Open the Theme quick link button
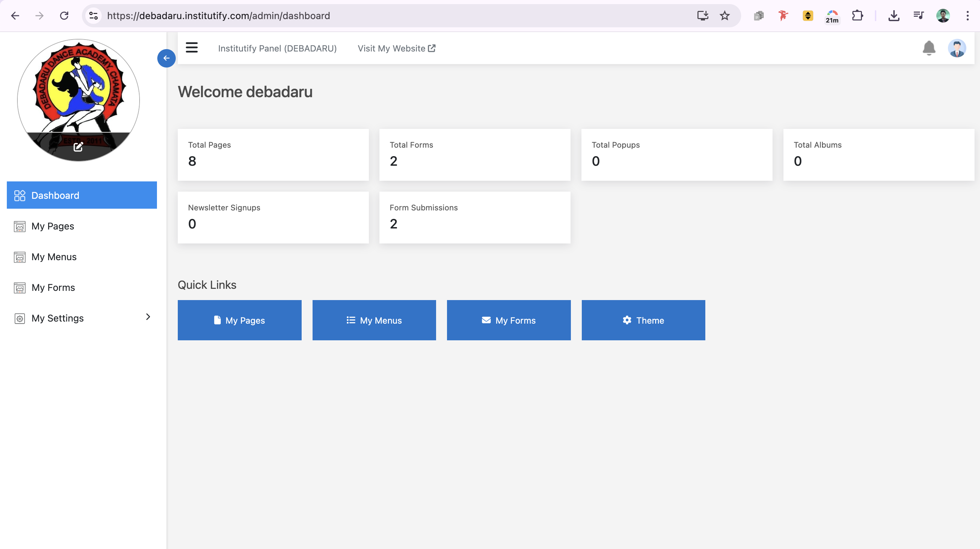This screenshot has width=980, height=549. 643,320
